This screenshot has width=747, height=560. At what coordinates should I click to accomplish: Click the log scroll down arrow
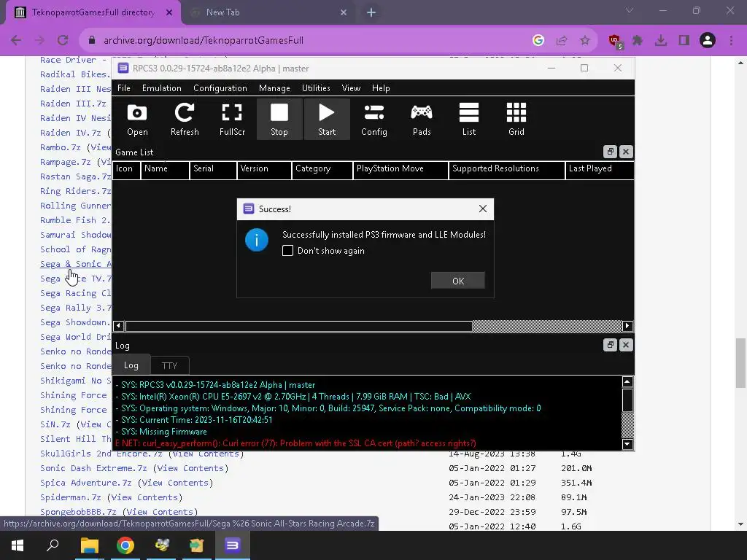coord(627,444)
